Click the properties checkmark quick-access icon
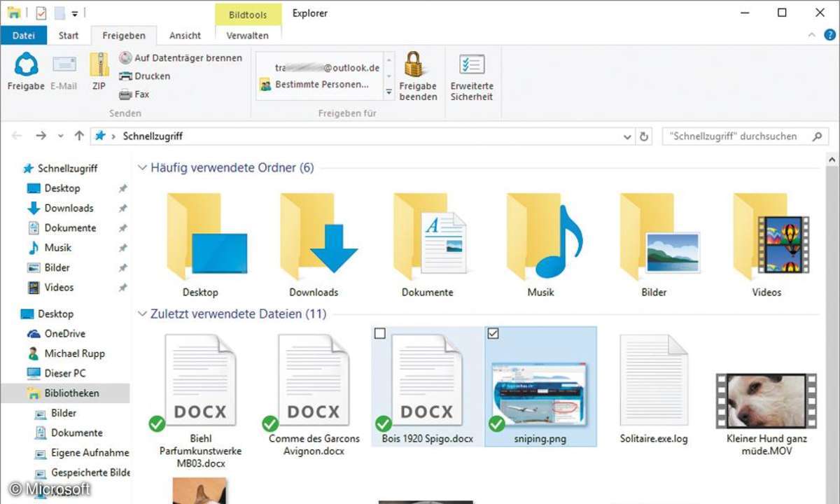The image size is (840, 504). click(x=41, y=13)
